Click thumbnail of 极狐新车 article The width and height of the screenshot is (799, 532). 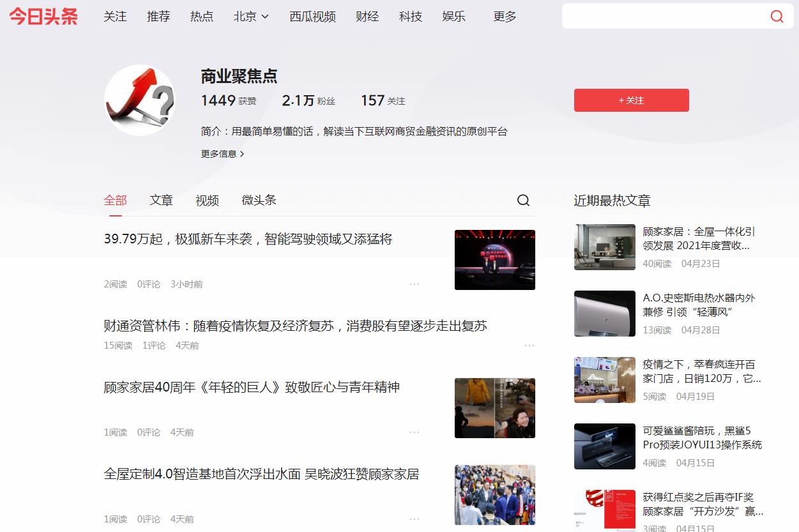click(x=495, y=260)
